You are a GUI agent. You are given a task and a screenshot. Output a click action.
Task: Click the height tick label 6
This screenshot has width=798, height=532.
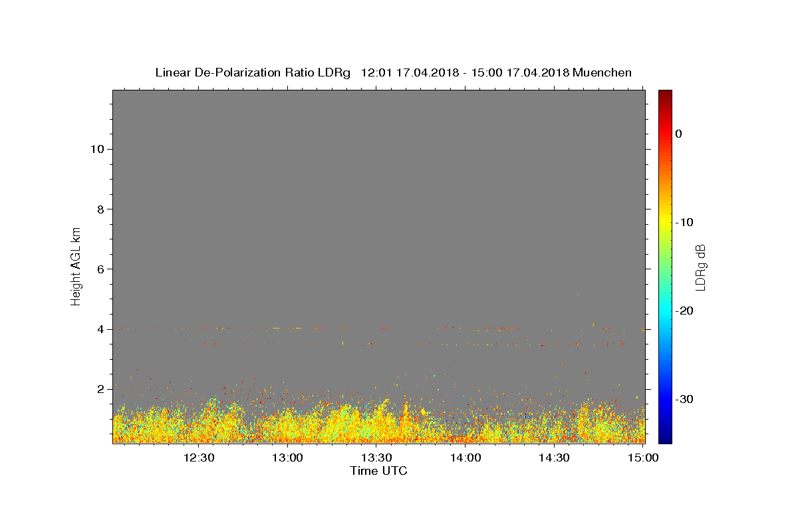point(101,269)
